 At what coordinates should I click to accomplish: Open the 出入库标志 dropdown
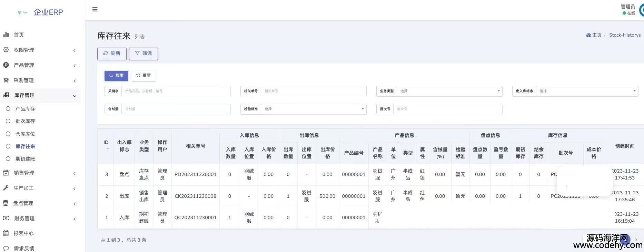[x=587, y=91]
